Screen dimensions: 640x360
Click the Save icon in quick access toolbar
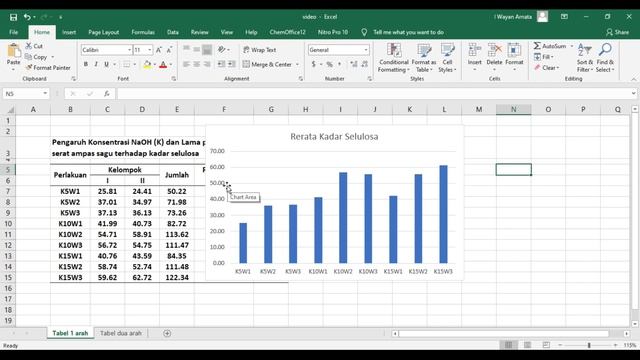point(13,17)
